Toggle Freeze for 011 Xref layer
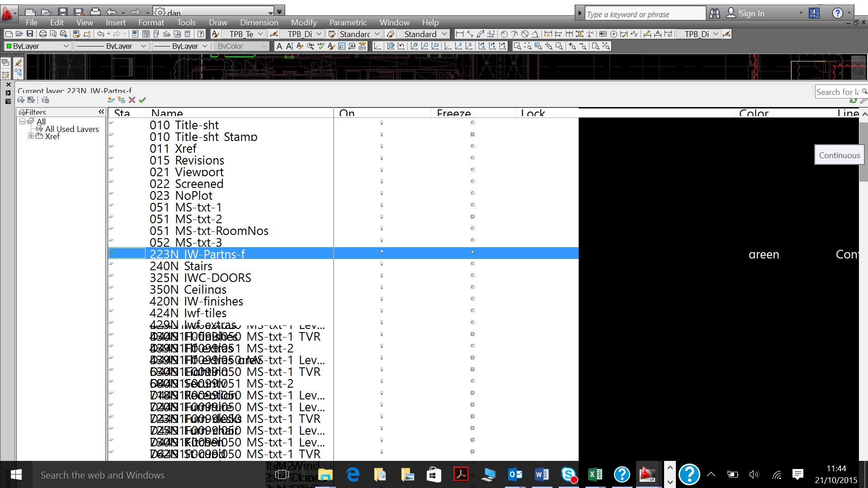 coord(472,146)
